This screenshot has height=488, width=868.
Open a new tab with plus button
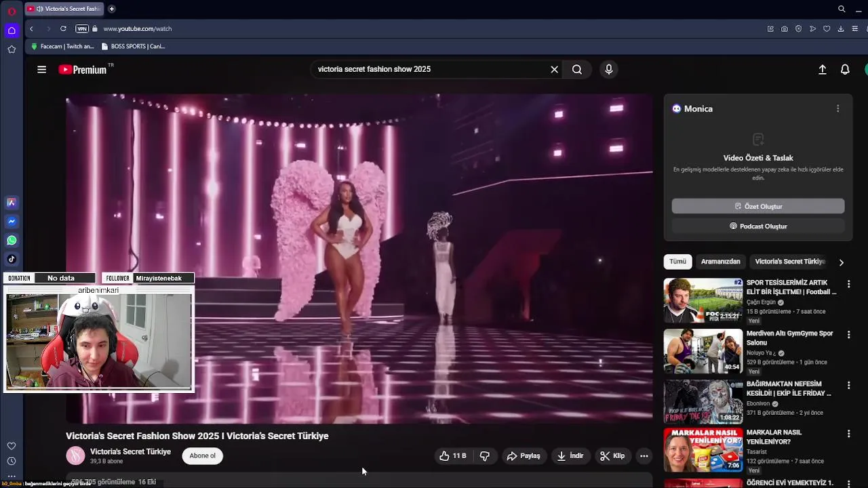(x=112, y=9)
